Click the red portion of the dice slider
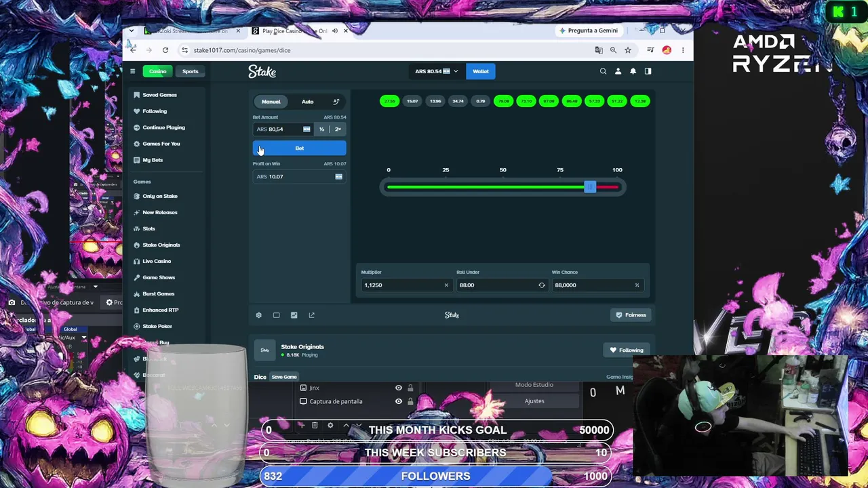Screen dimensions: 868x488 tap(608, 187)
